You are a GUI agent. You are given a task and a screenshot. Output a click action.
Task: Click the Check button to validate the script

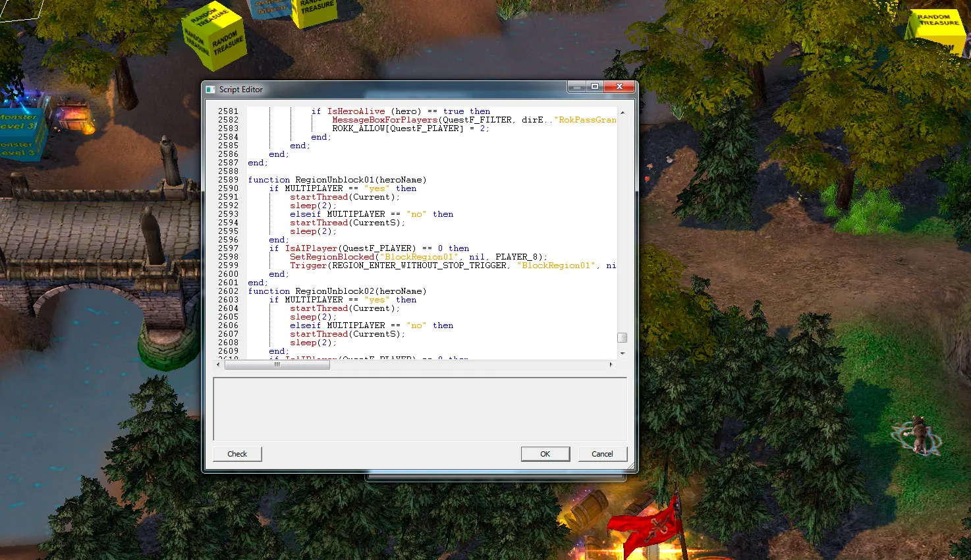[237, 454]
